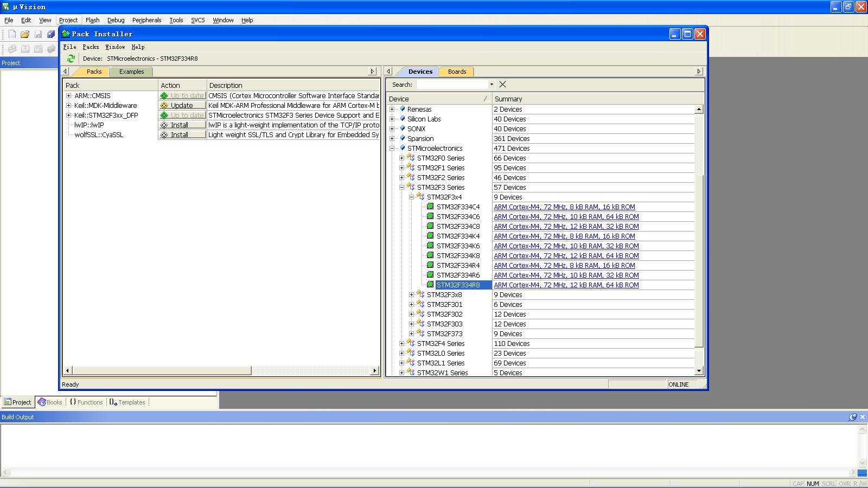Click the Save icon in µVision toolbar
Viewport: 868px width, 488px height.
click(38, 34)
